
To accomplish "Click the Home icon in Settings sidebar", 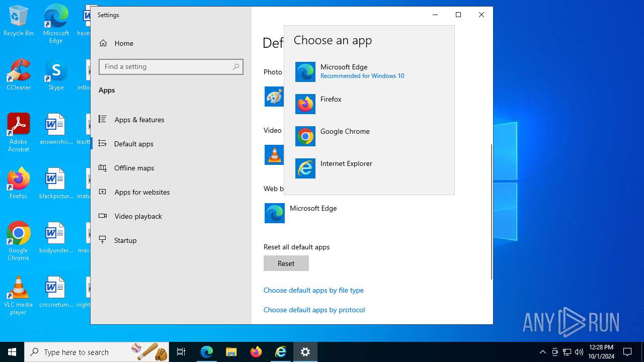I will point(103,43).
